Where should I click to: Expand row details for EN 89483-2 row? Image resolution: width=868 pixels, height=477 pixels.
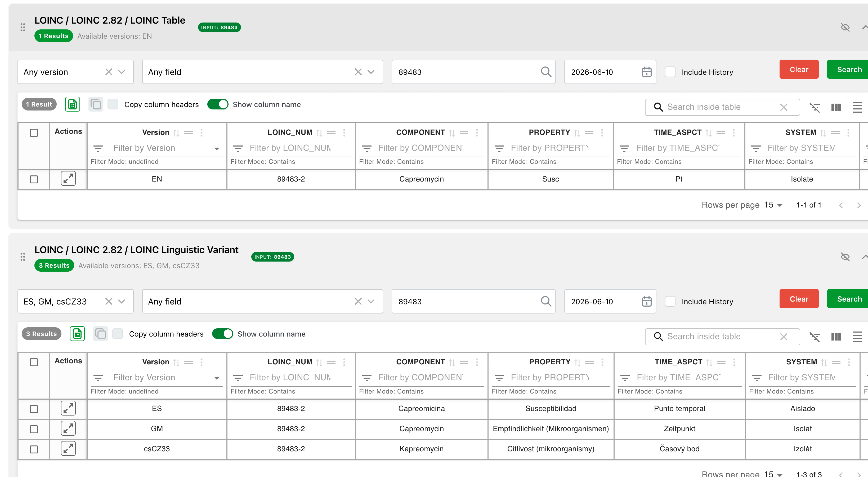coord(68,179)
